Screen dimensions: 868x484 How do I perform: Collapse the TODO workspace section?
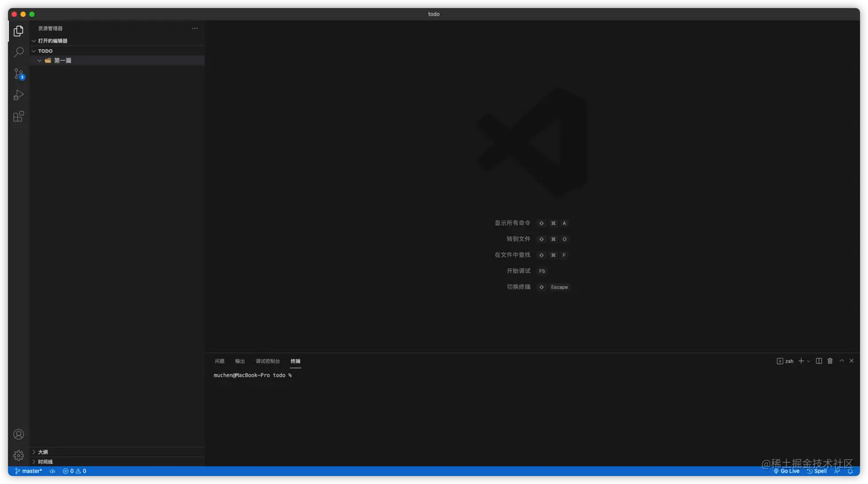coord(34,51)
